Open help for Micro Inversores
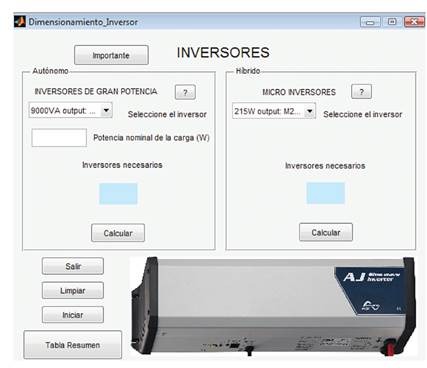This screenshot has width=427, height=368. click(361, 92)
